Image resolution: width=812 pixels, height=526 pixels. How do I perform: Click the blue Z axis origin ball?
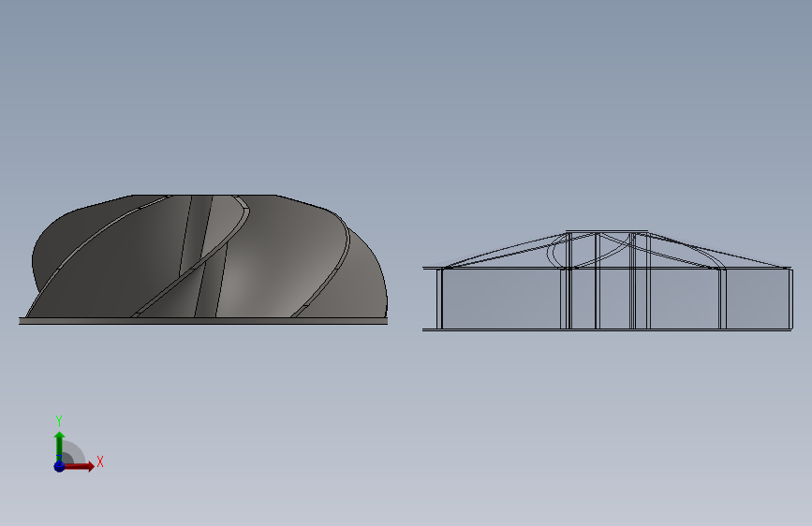(x=59, y=466)
